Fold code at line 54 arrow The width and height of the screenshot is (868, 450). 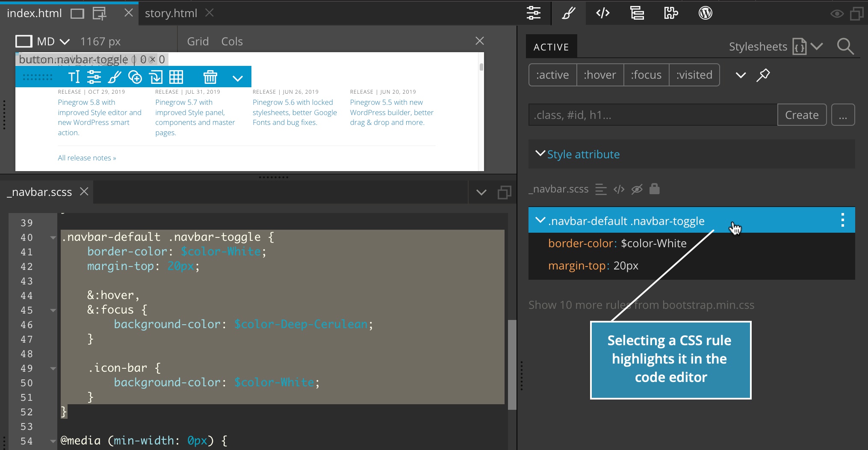coord(53,441)
